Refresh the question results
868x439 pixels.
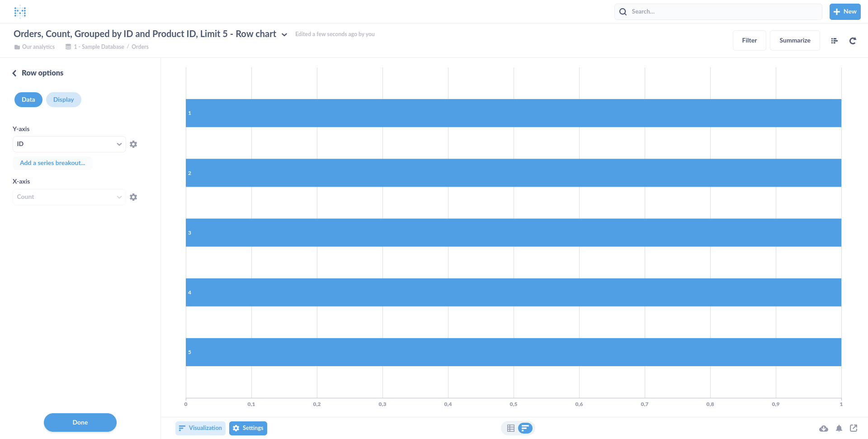pyautogui.click(x=853, y=41)
